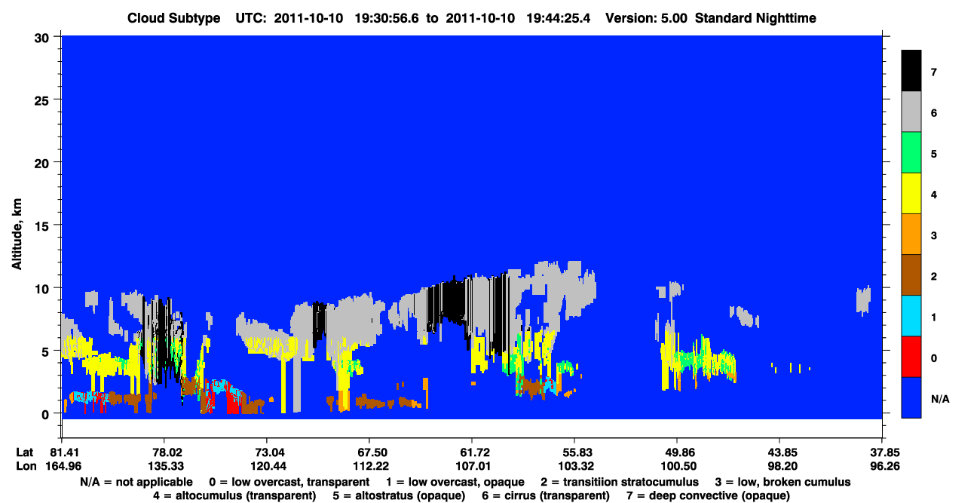This screenshot has width=980, height=503.
Task: Click legend text '6 = cirrus (transparent)'
Action: pos(546,495)
